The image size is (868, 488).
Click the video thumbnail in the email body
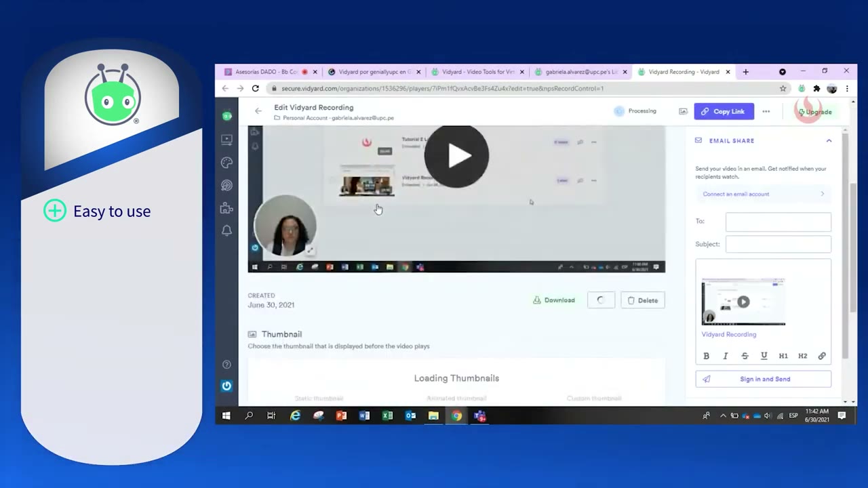coord(743,302)
